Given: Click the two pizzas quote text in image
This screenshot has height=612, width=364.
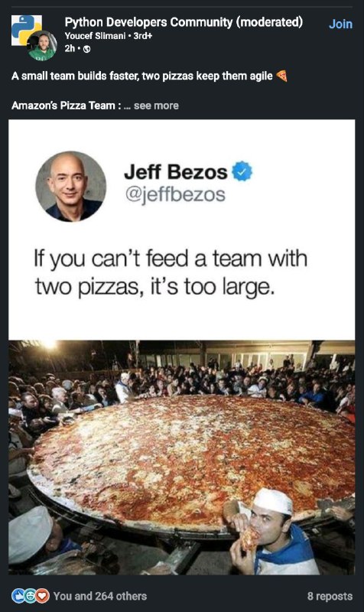Looking at the screenshot, I should click(x=171, y=272).
